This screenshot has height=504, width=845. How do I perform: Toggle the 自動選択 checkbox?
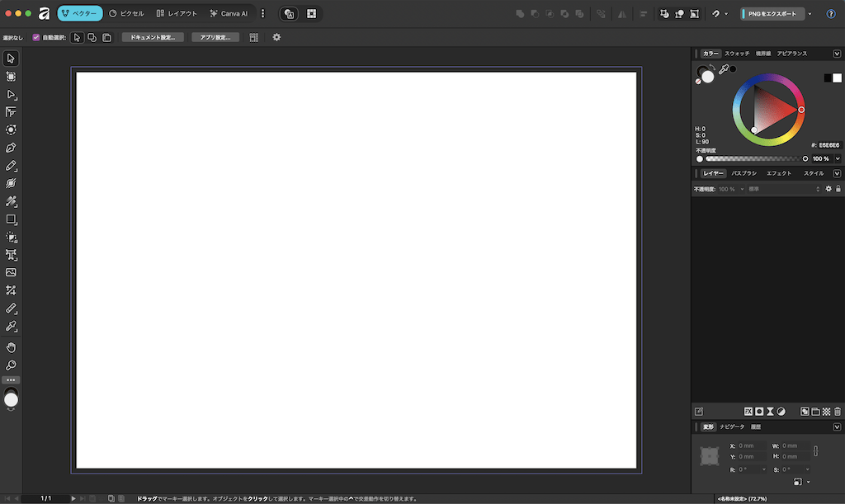click(36, 37)
